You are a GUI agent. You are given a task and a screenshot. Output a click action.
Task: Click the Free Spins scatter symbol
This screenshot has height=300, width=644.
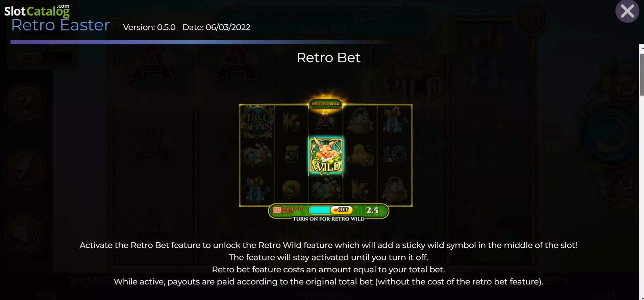pos(257,122)
